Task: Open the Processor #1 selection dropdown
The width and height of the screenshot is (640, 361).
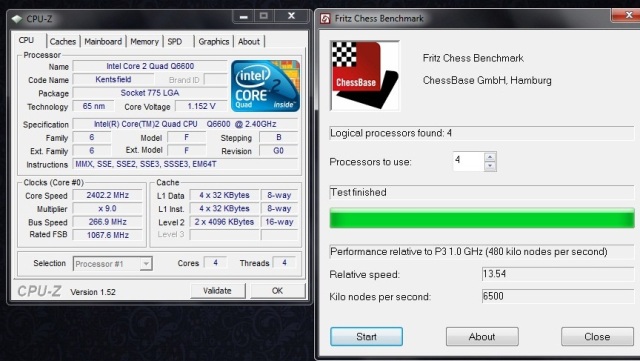Action: coord(113,264)
